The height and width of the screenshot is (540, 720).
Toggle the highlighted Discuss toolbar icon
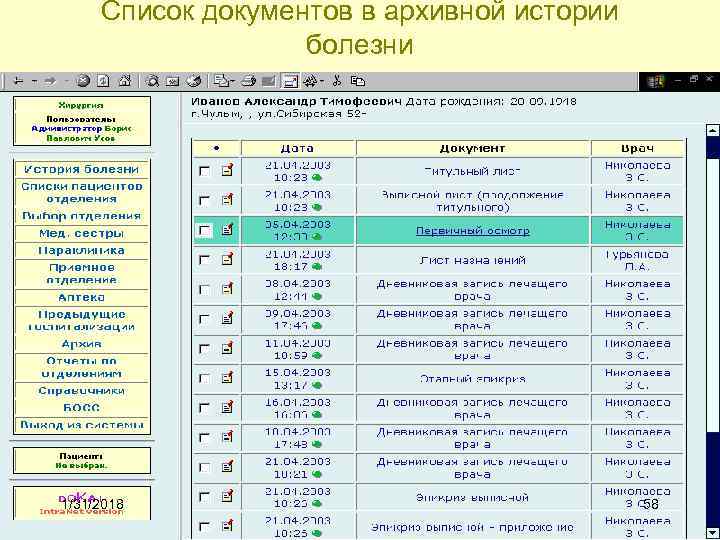[x=290, y=81]
